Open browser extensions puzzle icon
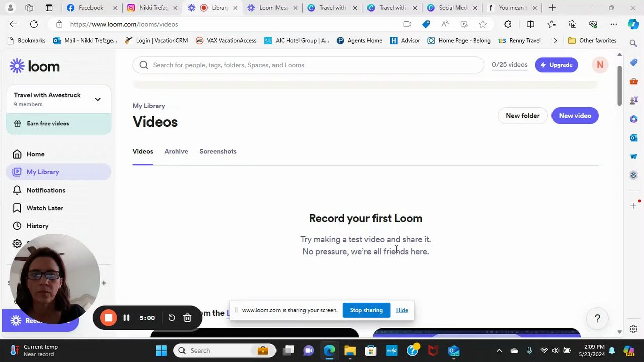 508,24
